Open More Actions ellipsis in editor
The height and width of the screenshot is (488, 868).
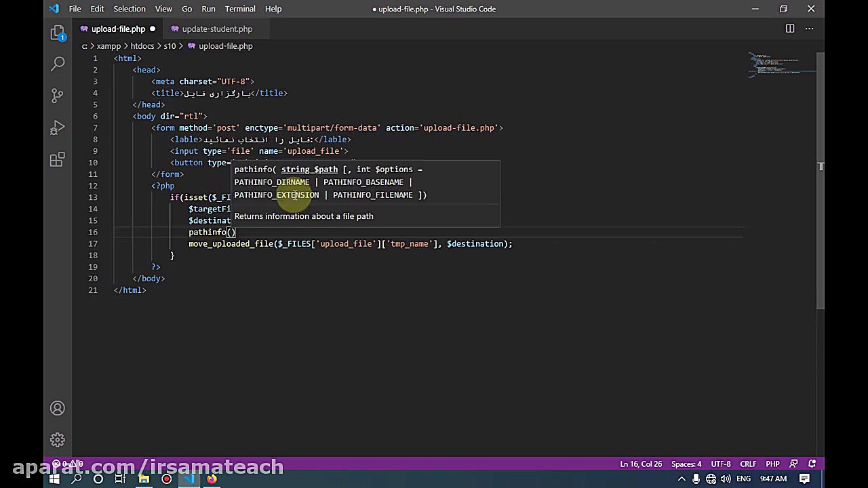(x=809, y=28)
